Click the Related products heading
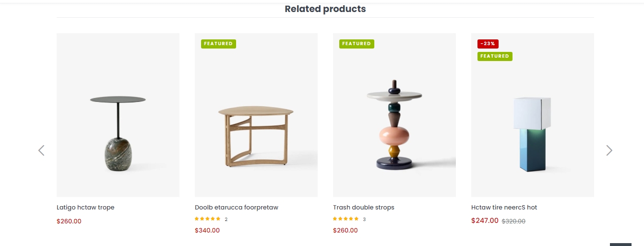 coord(325,9)
